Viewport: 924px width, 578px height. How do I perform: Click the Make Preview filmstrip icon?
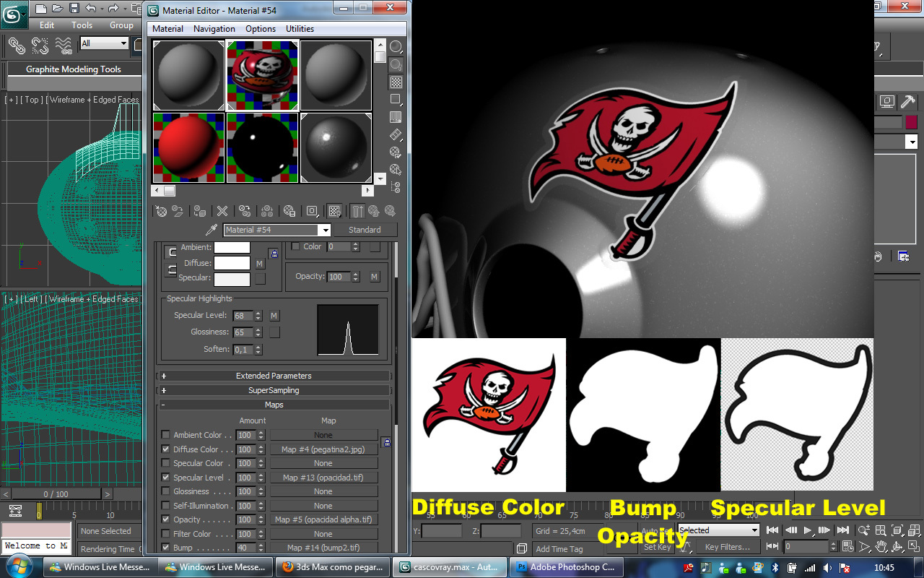[x=396, y=134]
